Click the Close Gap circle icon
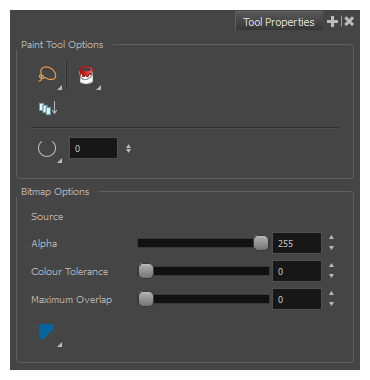This screenshot has height=380, width=370. tap(47, 148)
